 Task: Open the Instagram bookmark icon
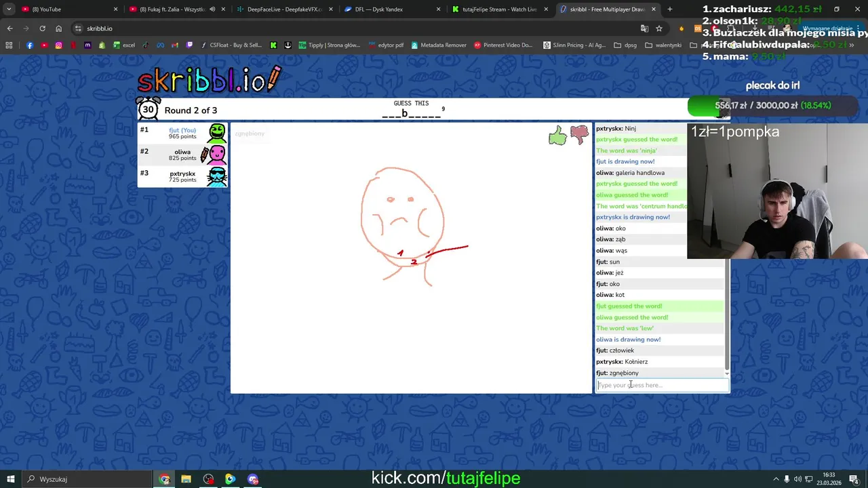click(59, 45)
